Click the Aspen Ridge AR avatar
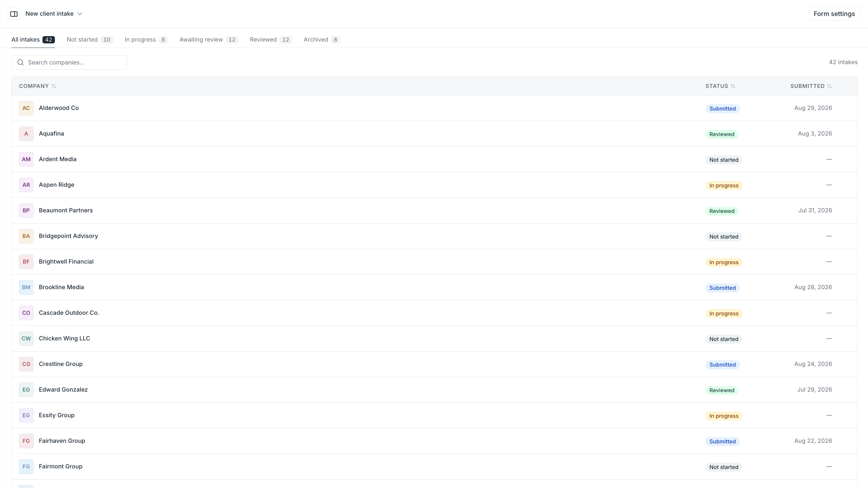868x488 pixels. click(26, 185)
